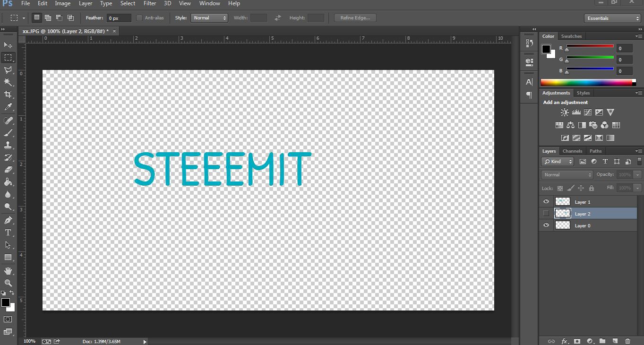Open the File menu
Screen dimensions: 644x345
tap(26, 3)
